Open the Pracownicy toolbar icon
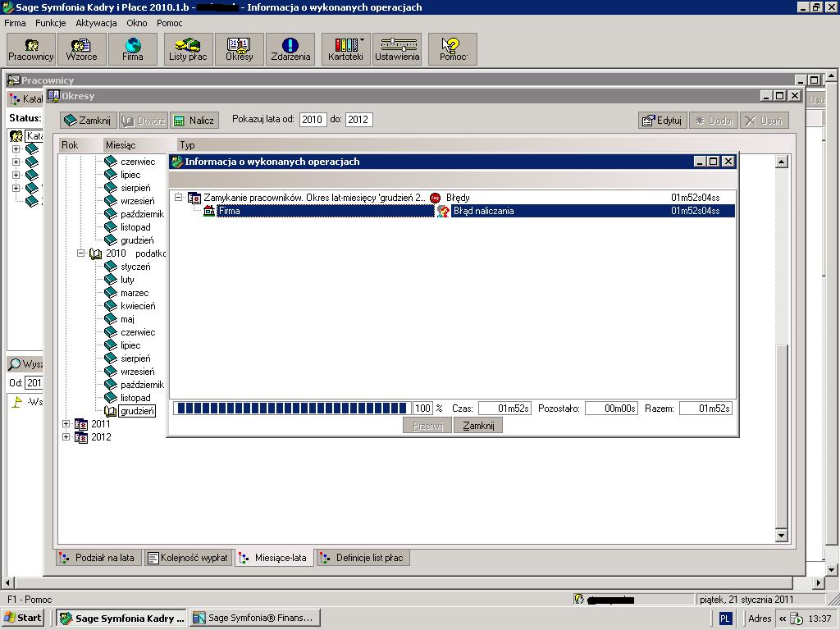This screenshot has width=840, height=630. point(31,49)
